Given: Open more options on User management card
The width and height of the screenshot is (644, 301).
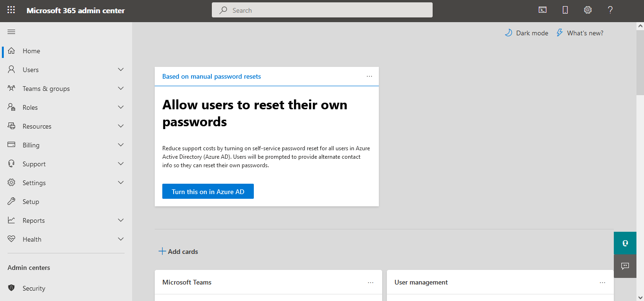Looking at the screenshot, I should click(602, 283).
